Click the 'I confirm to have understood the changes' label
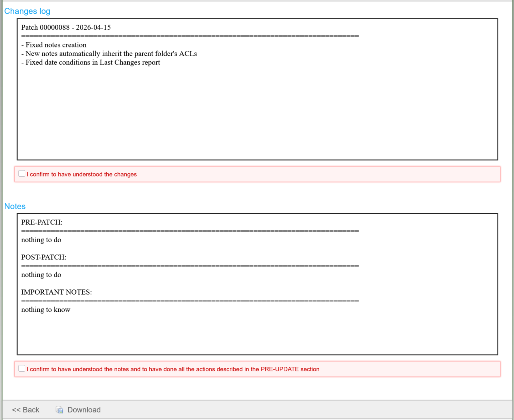This screenshot has width=514, height=420. click(x=81, y=174)
